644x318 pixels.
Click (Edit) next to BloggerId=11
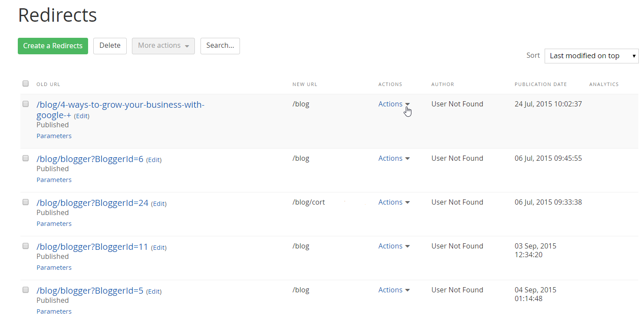(x=159, y=248)
